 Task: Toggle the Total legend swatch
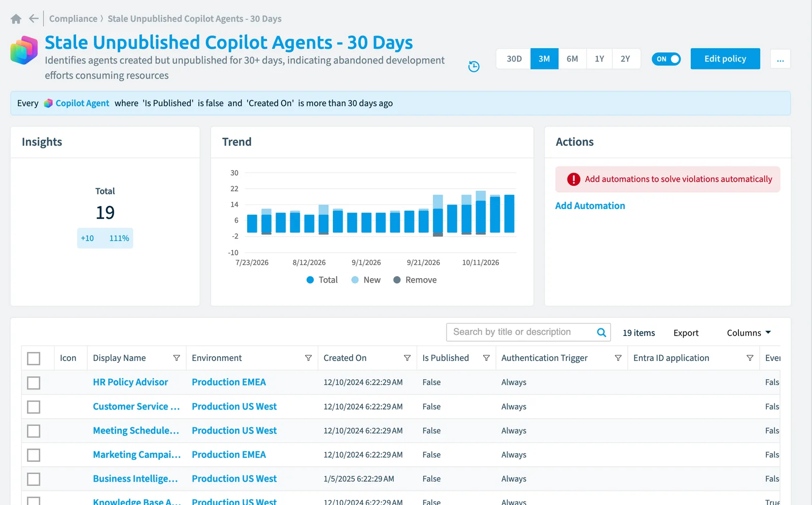coord(310,280)
